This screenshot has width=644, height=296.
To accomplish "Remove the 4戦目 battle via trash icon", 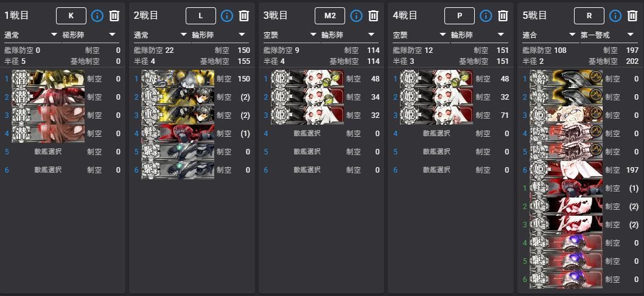I will tap(503, 16).
